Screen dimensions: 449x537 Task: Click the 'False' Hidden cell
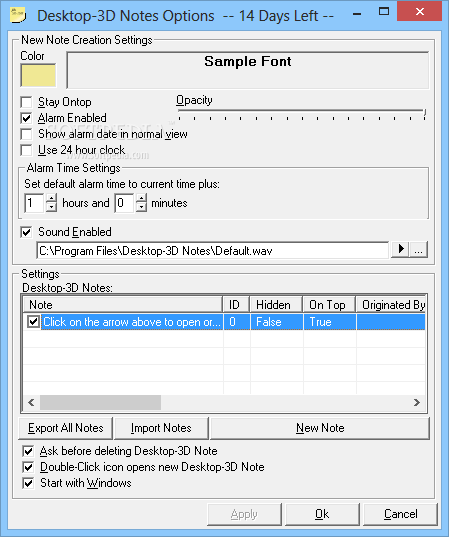tap(277, 322)
